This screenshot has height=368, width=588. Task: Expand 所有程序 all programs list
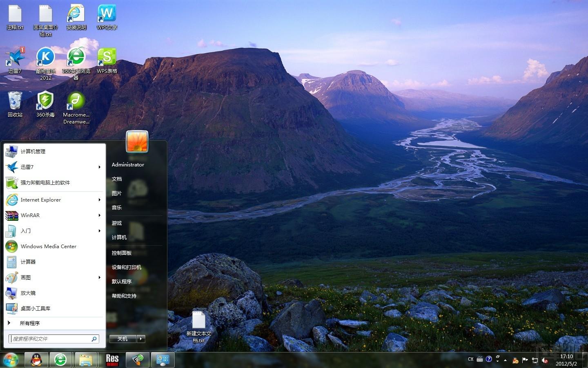pyautogui.click(x=54, y=323)
